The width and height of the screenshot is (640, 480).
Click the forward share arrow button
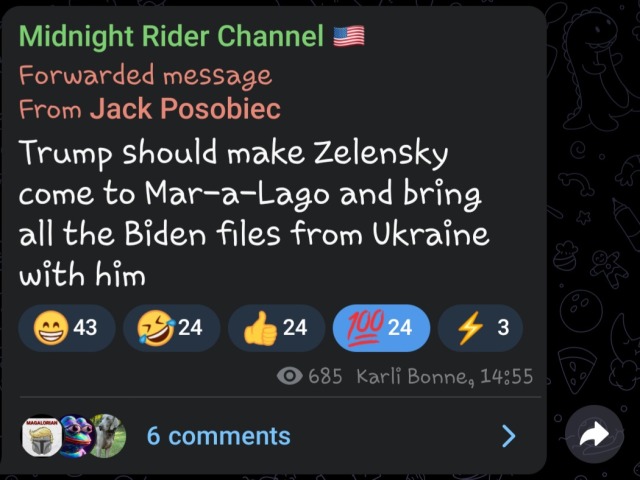[x=594, y=434]
